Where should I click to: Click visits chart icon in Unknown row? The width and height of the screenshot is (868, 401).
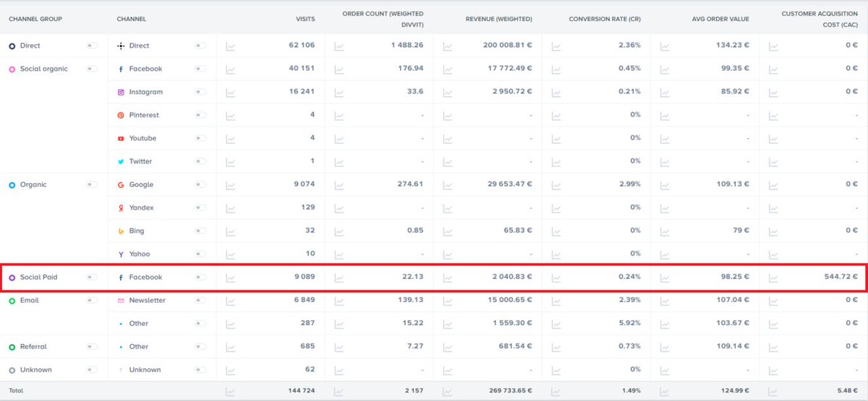(x=231, y=370)
